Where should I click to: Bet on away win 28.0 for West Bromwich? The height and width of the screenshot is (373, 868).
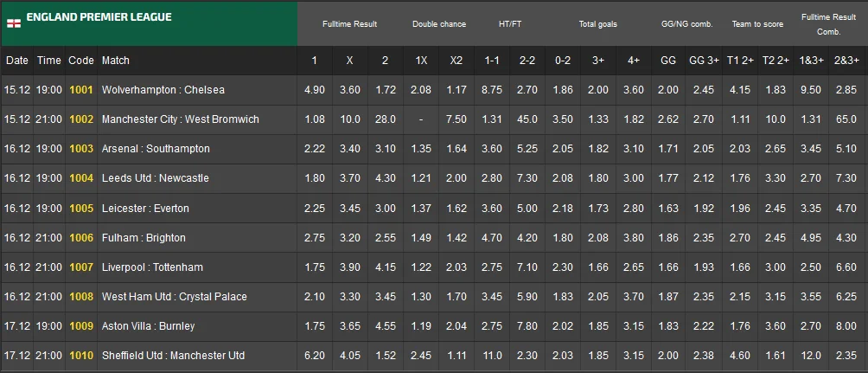pos(385,119)
